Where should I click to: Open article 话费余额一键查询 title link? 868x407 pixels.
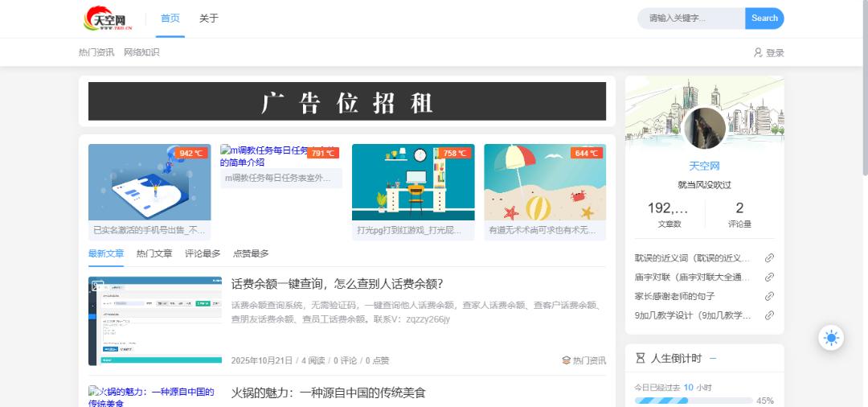click(338, 284)
